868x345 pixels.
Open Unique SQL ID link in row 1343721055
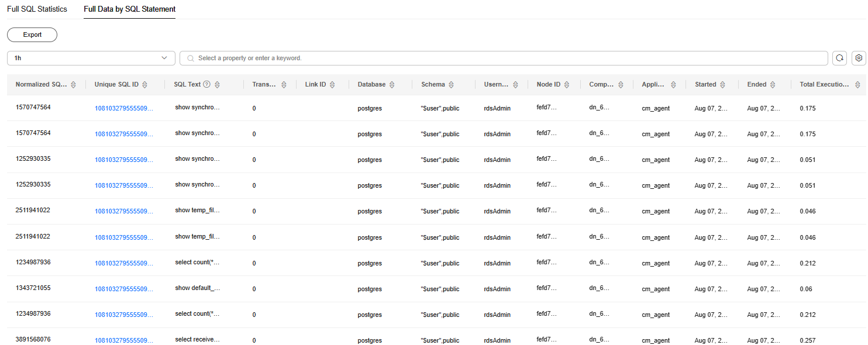124,289
